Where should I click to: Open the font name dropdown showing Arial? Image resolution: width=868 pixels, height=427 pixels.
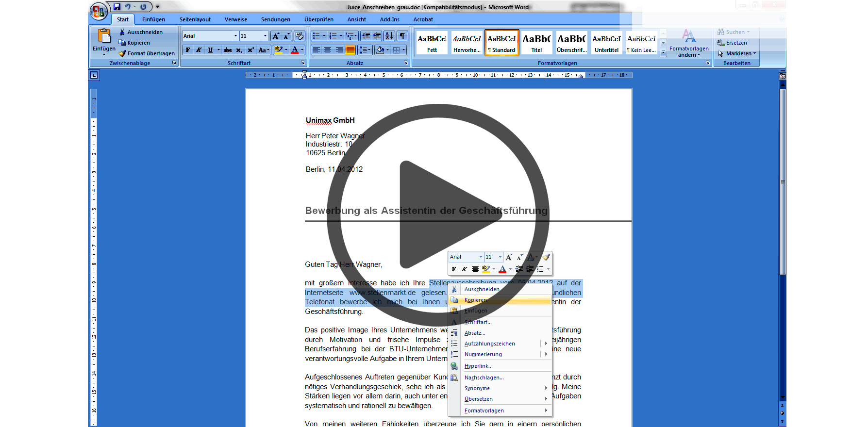[x=235, y=36]
